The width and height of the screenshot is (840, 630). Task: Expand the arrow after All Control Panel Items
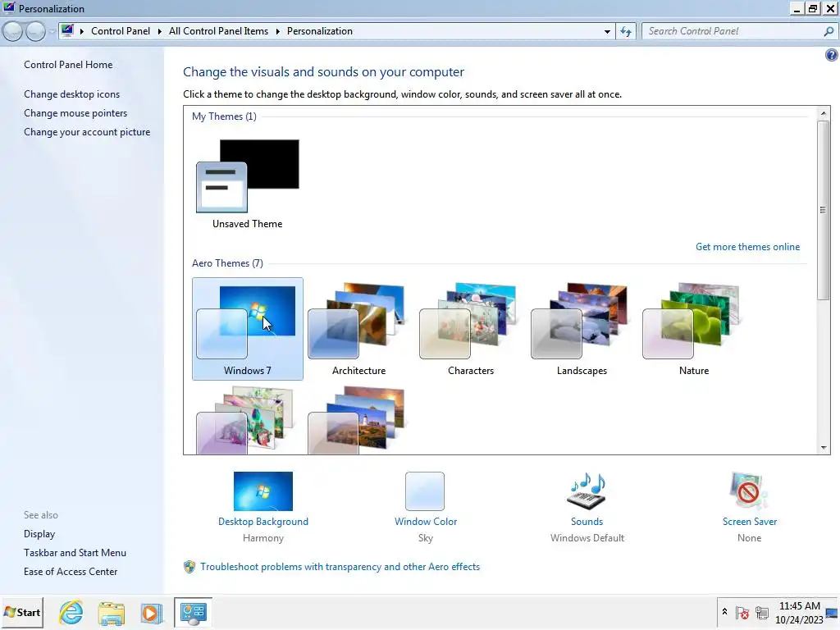tap(278, 32)
